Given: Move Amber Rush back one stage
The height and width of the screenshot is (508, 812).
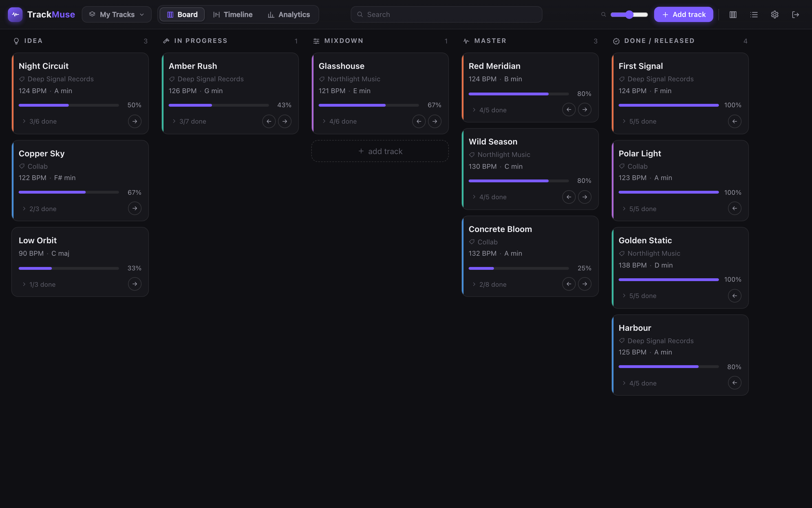Looking at the screenshot, I should [269, 121].
